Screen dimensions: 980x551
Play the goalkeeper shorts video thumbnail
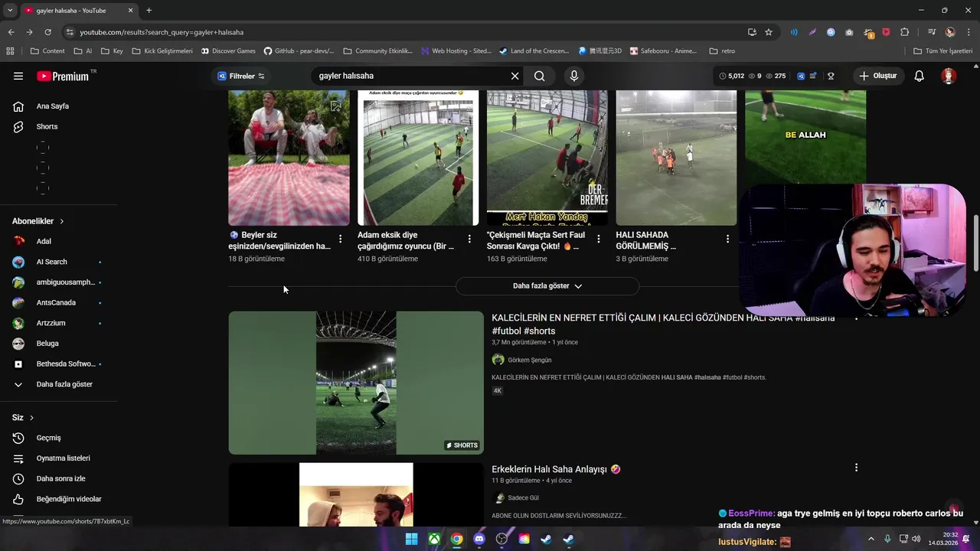click(x=356, y=383)
